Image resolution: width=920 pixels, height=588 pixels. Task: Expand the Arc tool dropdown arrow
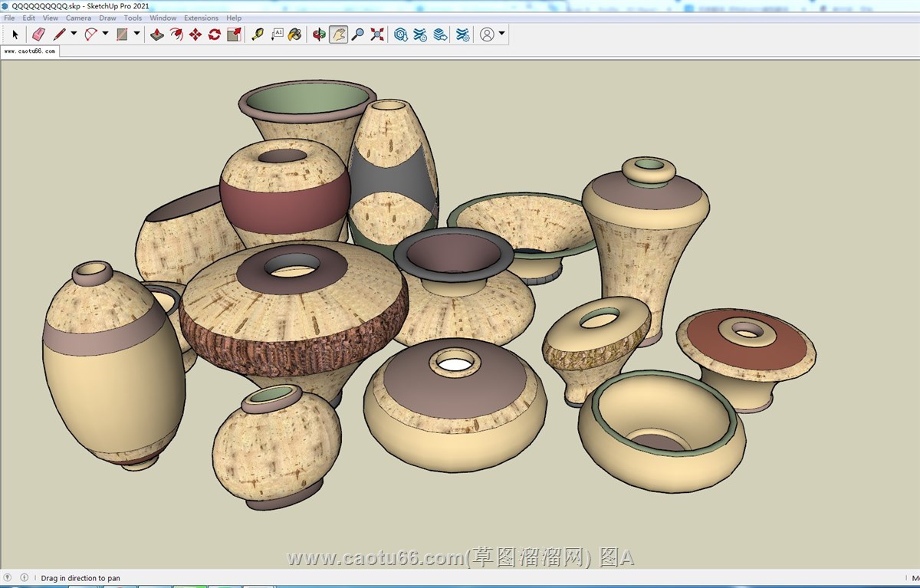coord(106,34)
